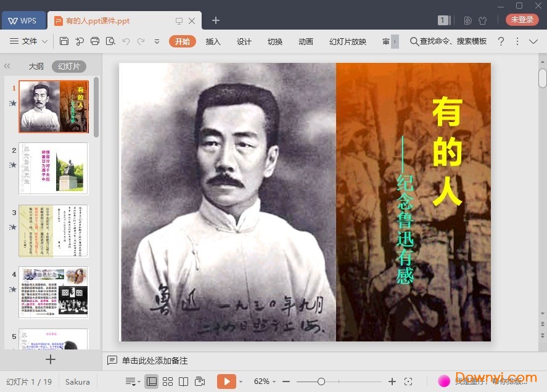Select the Print icon on the quick toolbar
The height and width of the screenshot is (392, 547).
pos(96,41)
